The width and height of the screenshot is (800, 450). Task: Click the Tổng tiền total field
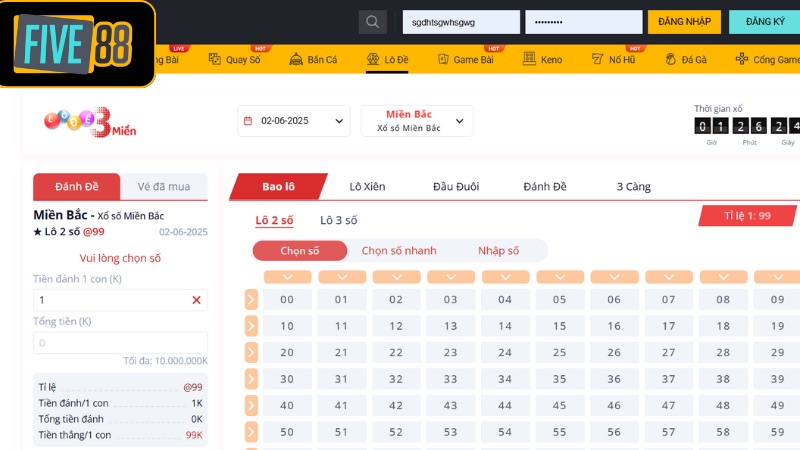[120, 343]
